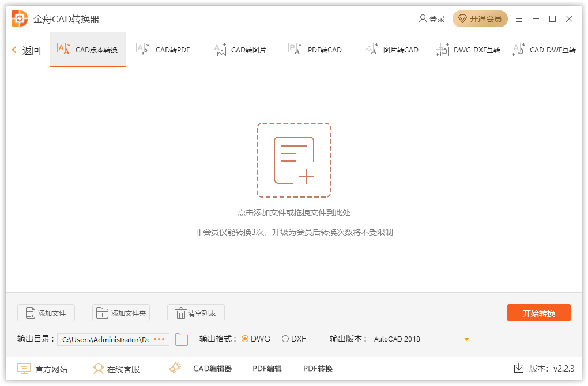This screenshot has height=386, width=588.
Task: Switch to the PDF转CAD tab
Action: click(314, 50)
